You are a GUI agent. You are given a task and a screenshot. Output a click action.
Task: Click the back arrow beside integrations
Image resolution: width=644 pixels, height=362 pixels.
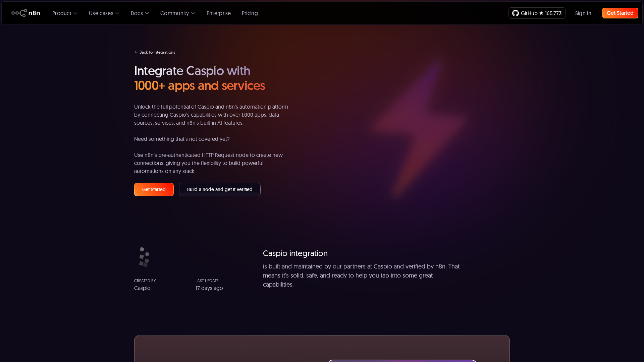tap(136, 52)
